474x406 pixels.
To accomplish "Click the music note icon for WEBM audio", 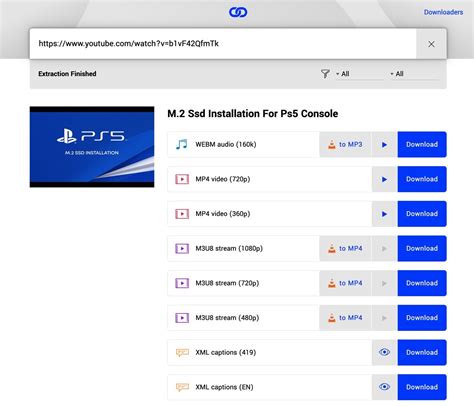I will point(182,144).
